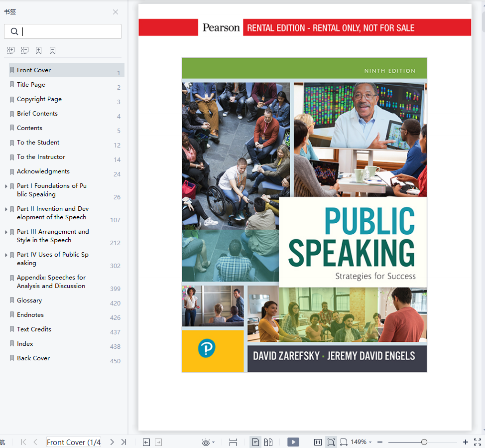Go to first page button
Screen dimensions: 485x448
[23, 442]
